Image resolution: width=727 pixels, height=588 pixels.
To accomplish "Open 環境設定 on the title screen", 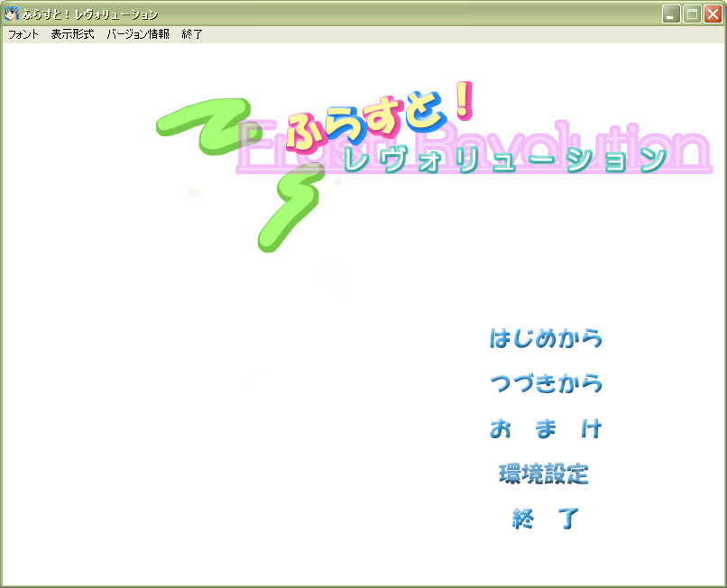I will point(544,474).
